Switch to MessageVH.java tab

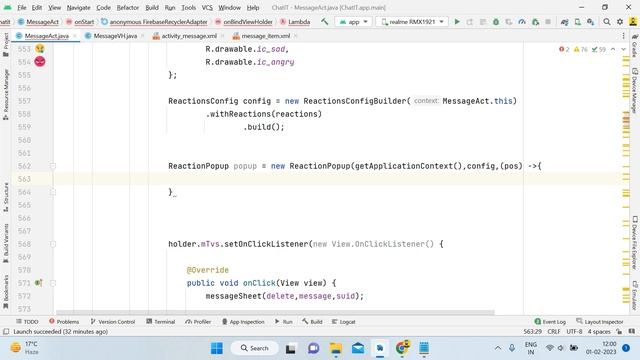pyautogui.click(x=115, y=36)
